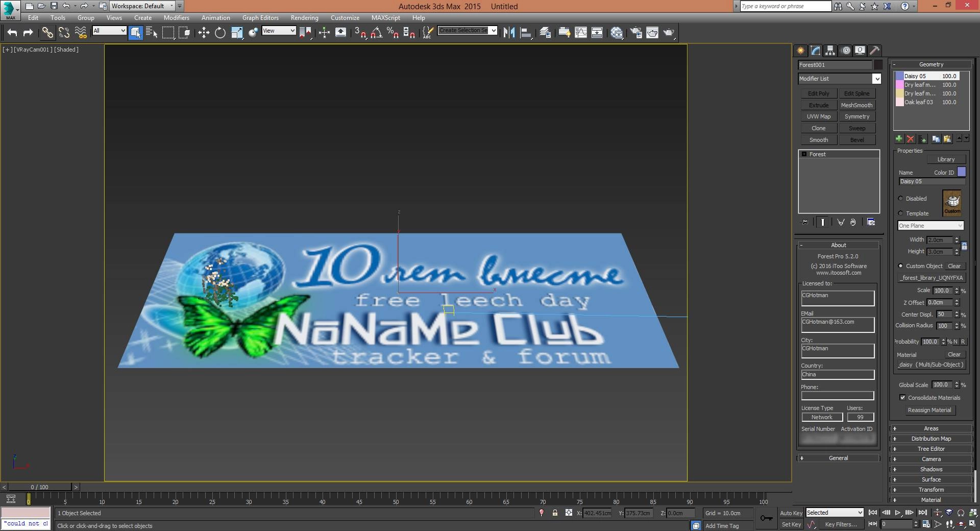Open the Graph Editors menu
This screenshot has height=531, width=980.
point(260,17)
